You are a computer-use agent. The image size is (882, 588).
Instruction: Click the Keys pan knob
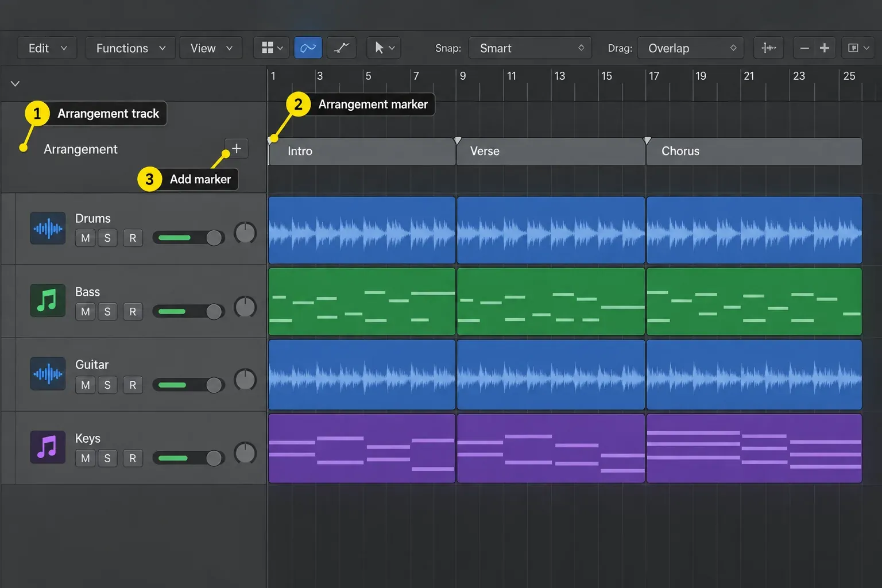(245, 453)
